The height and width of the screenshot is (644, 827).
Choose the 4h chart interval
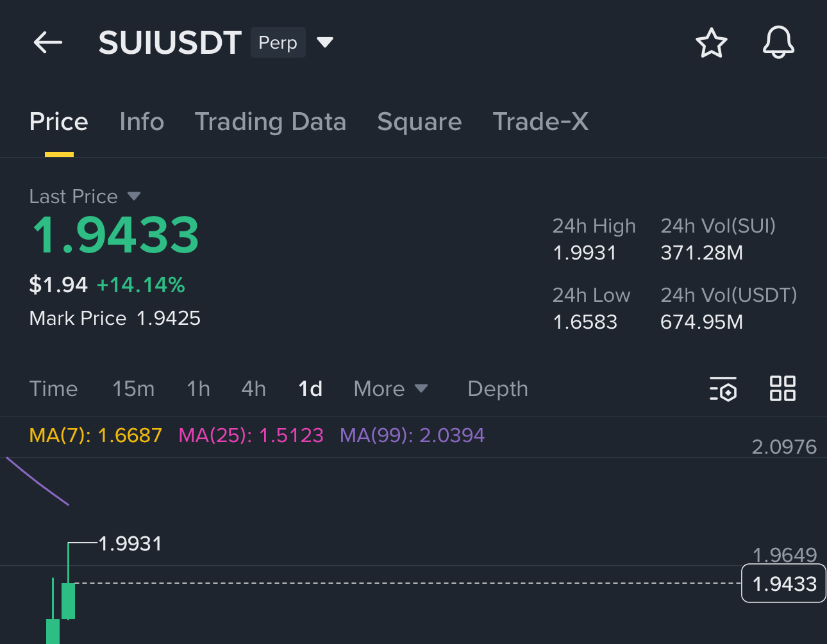point(253,389)
